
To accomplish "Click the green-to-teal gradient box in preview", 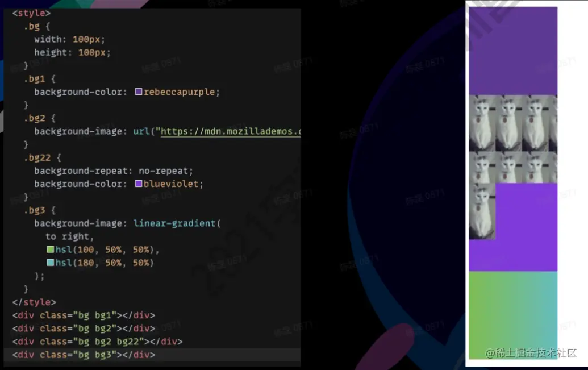I will [513, 315].
